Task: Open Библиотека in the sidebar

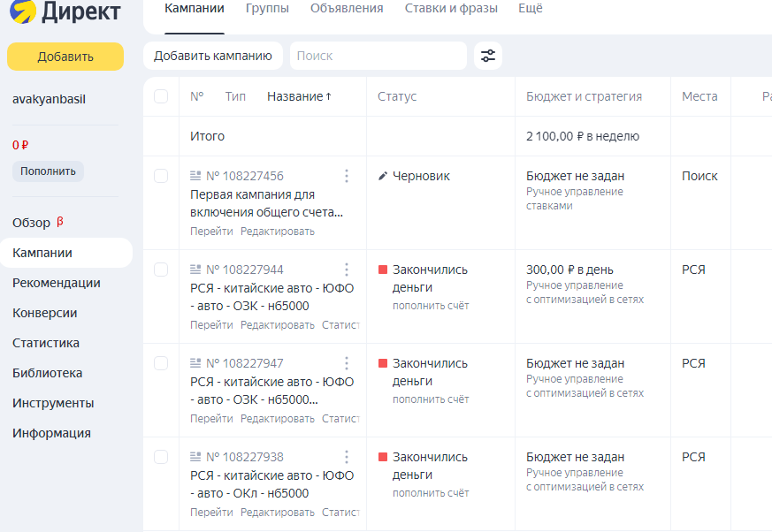Action: [x=47, y=373]
